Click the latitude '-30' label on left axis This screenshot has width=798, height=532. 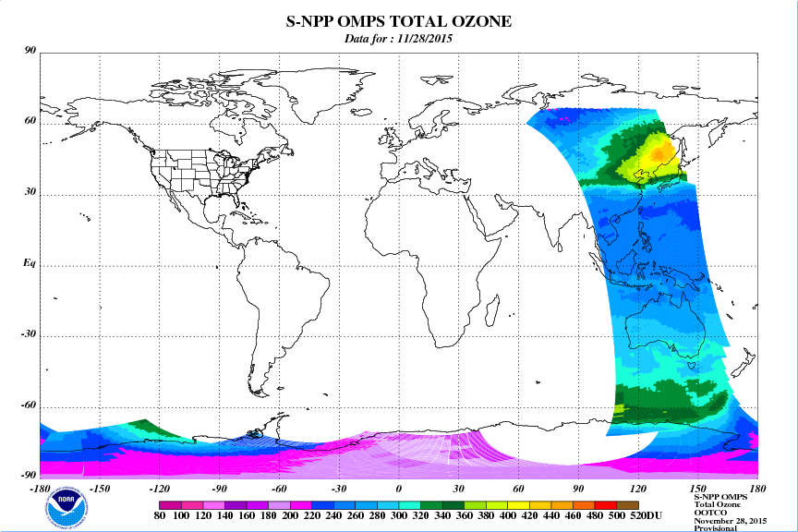point(29,334)
